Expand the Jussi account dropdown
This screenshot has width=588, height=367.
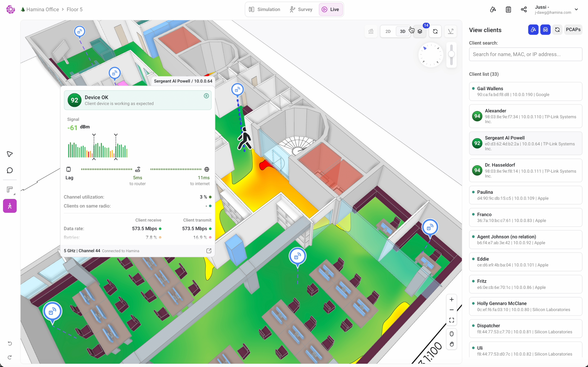tap(576, 9)
